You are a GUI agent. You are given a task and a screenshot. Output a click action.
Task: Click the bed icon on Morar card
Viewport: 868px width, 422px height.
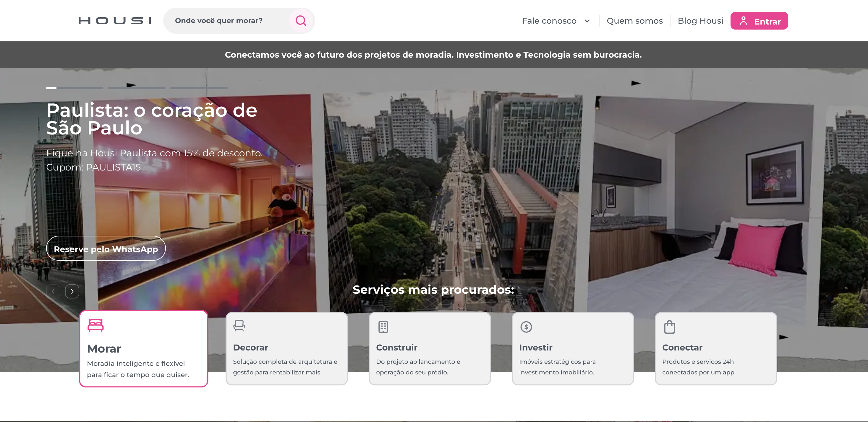point(95,325)
